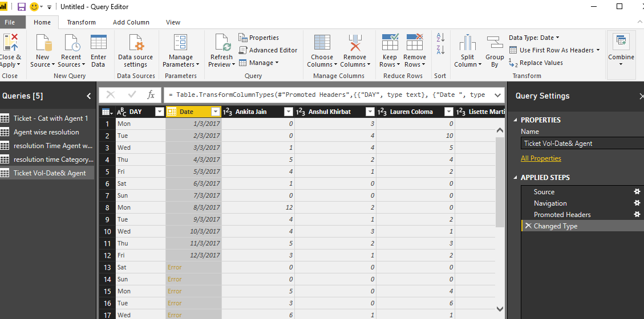644x319 pixels.
Task: Click the query Name input field
Action: click(x=582, y=144)
